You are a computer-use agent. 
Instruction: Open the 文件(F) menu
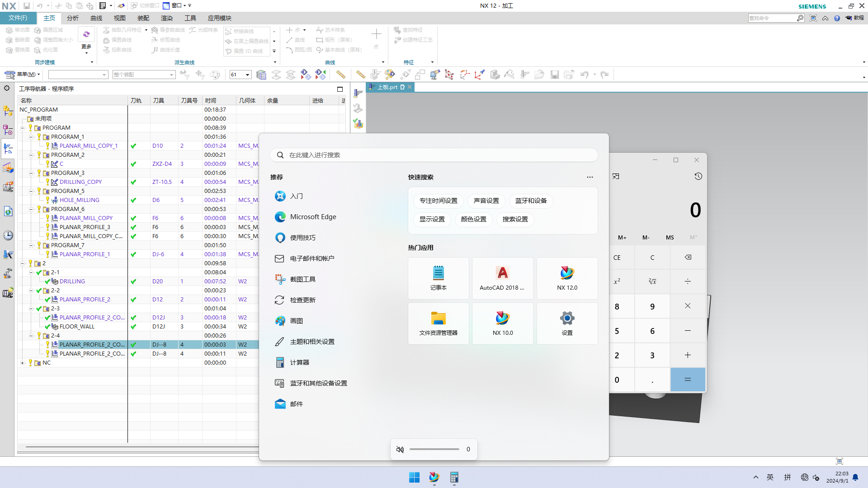18,18
